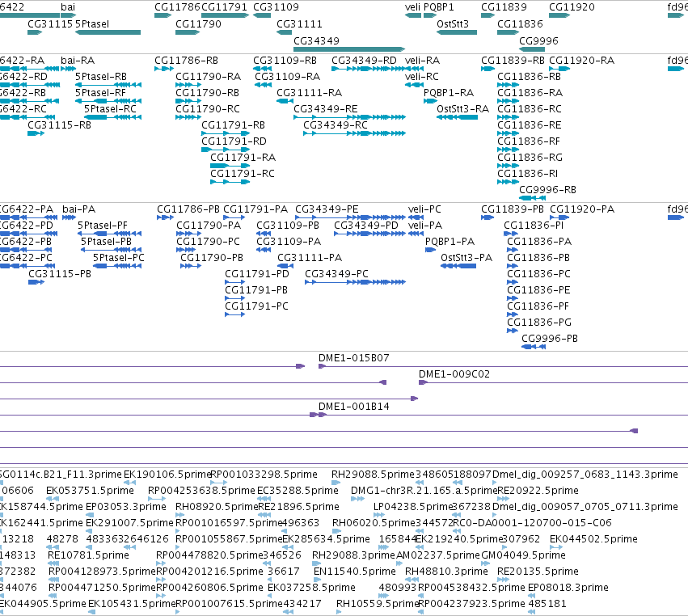Image resolution: width=688 pixels, height=616 pixels.
Task: Click EST label "EC35288.5prime"
Action: [298, 491]
